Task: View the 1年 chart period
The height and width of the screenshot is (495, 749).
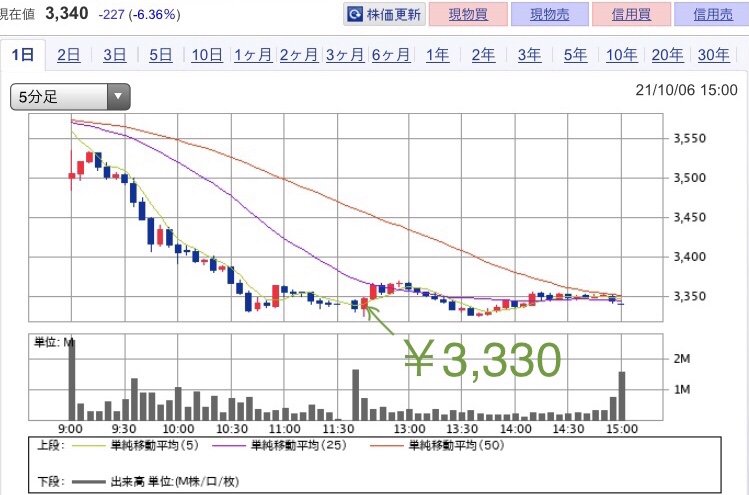Action: pos(437,55)
